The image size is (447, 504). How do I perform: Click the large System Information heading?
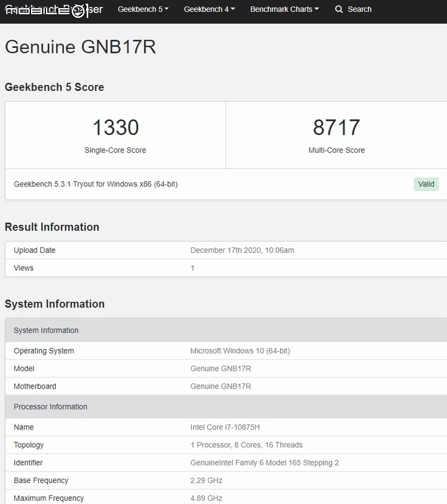click(55, 304)
